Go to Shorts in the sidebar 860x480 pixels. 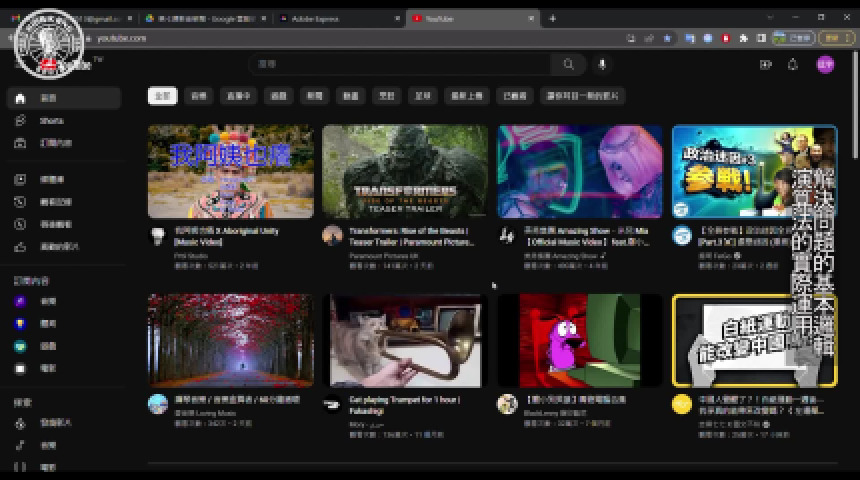(50, 121)
